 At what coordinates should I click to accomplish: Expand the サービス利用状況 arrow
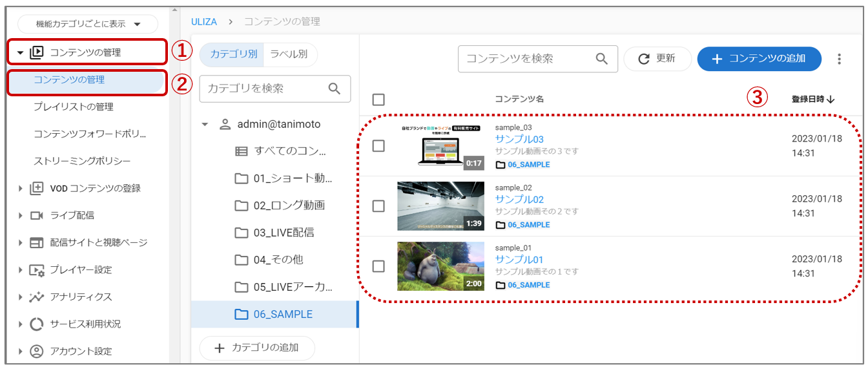(x=21, y=324)
